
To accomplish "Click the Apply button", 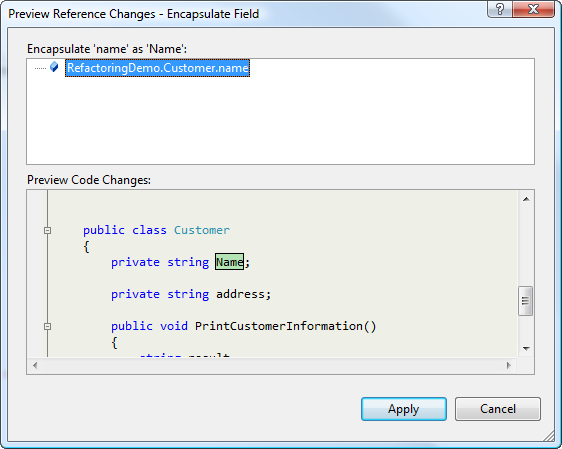I will coord(404,409).
